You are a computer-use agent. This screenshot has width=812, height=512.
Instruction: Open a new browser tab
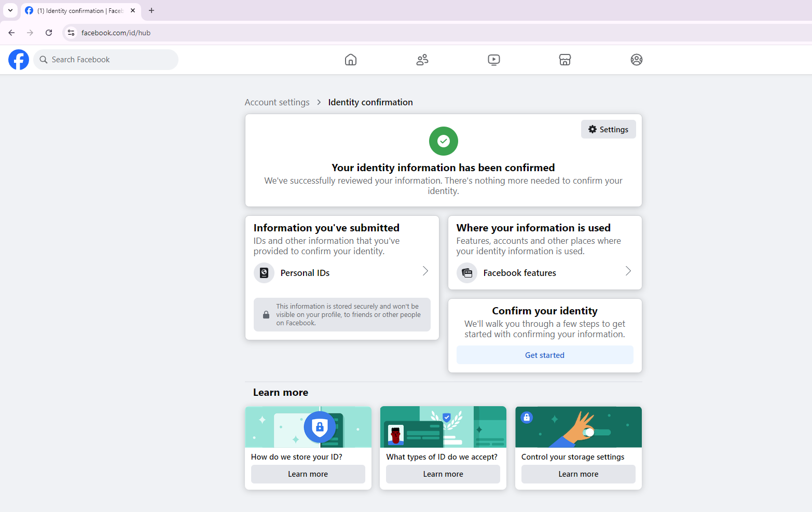(x=152, y=10)
